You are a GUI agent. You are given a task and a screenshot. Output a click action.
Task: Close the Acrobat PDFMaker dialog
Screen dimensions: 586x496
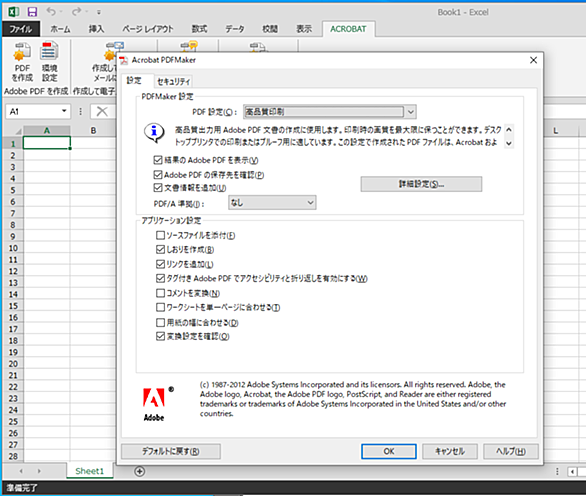point(533,60)
